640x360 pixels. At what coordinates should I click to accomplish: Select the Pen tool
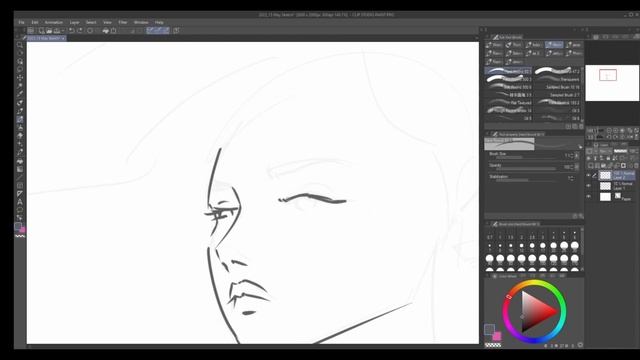click(20, 103)
